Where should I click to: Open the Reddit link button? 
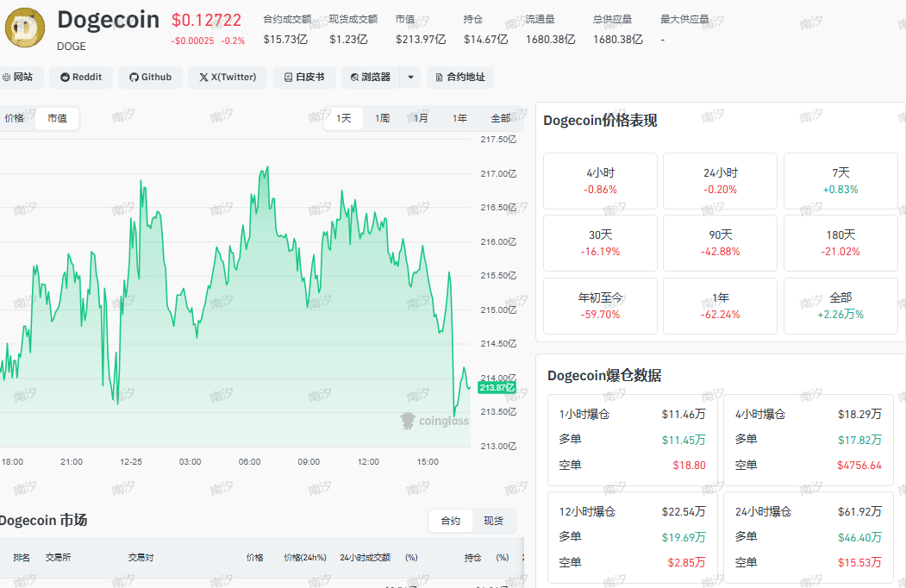coord(81,77)
